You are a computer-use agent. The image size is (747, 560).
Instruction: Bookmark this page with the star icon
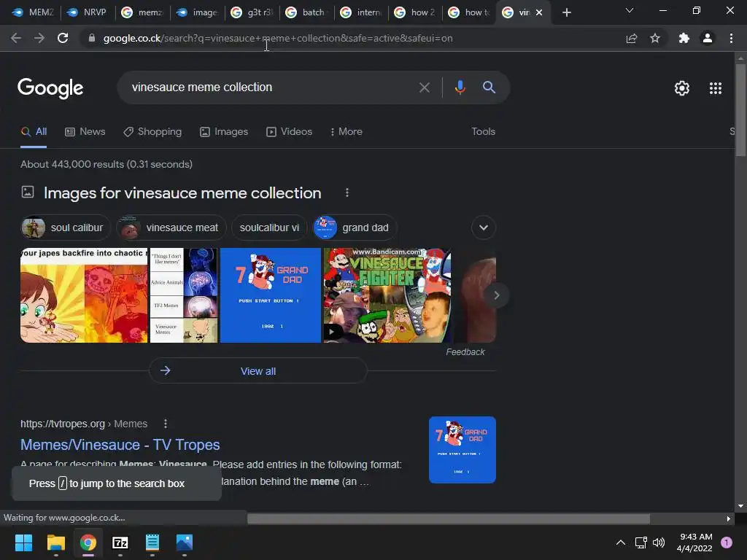655,38
